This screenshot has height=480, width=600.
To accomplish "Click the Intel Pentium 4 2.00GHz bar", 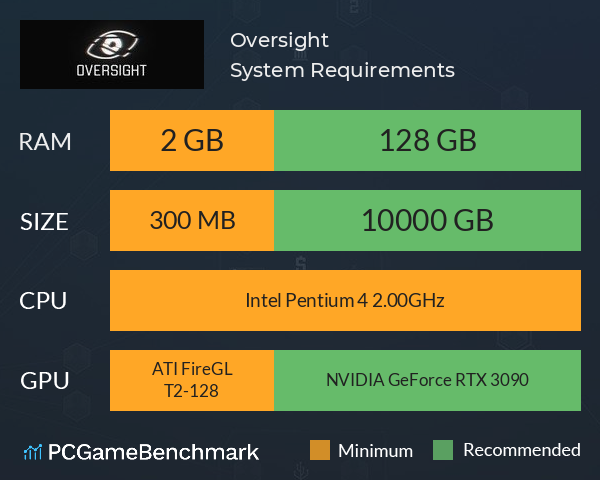I will click(x=346, y=300).
